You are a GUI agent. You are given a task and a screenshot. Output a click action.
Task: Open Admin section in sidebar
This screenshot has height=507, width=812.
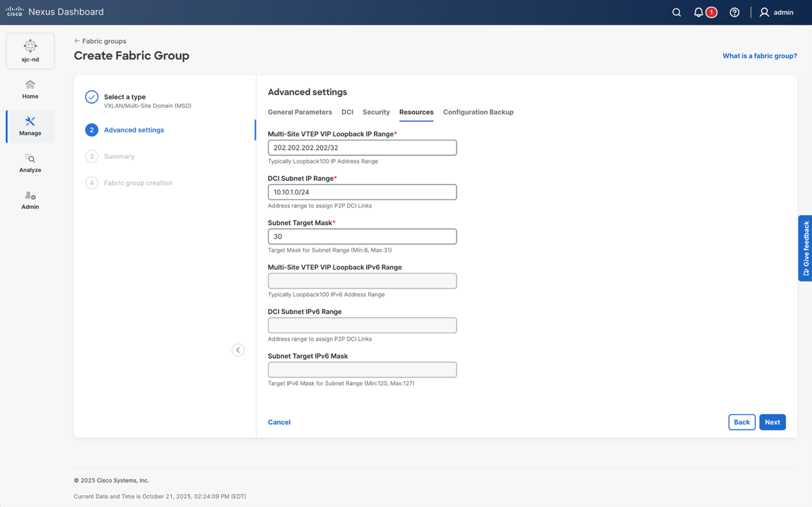pos(30,200)
